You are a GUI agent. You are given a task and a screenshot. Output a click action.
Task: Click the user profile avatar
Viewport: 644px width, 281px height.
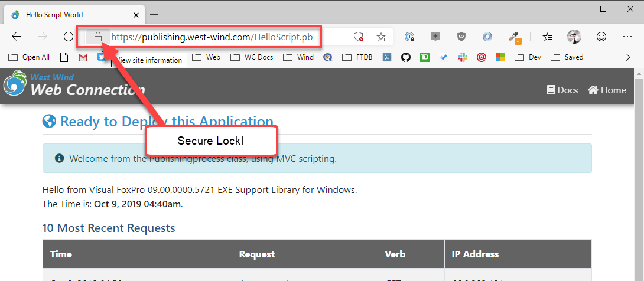pos(574,37)
